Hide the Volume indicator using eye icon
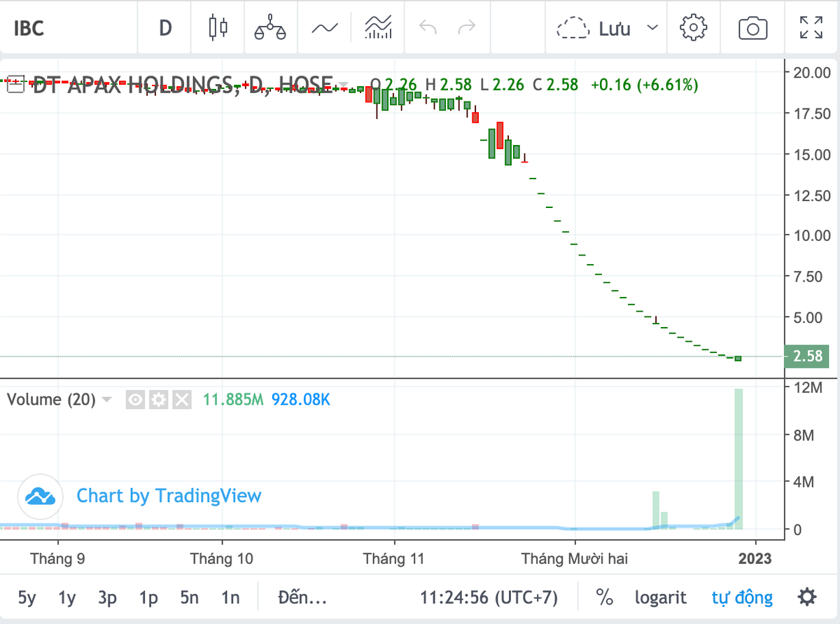 (x=136, y=400)
